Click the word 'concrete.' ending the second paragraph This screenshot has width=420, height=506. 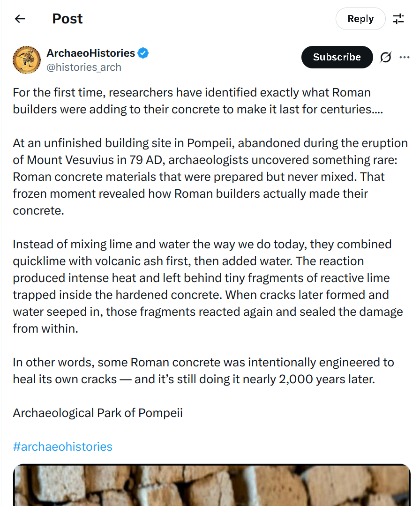[38, 211]
